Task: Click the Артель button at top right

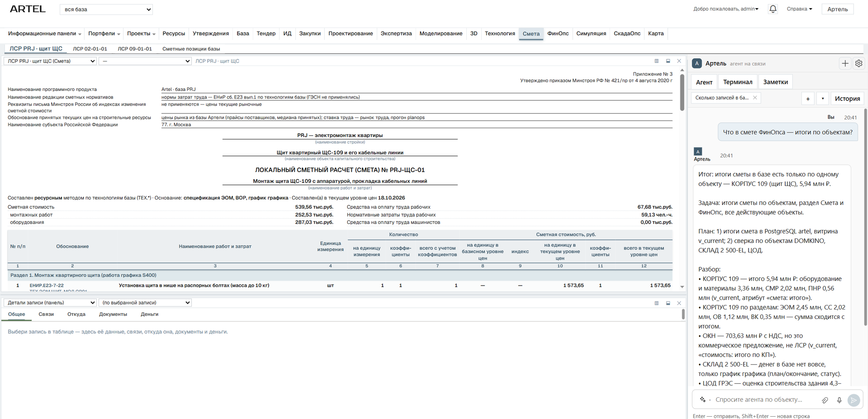Action: 837,9
